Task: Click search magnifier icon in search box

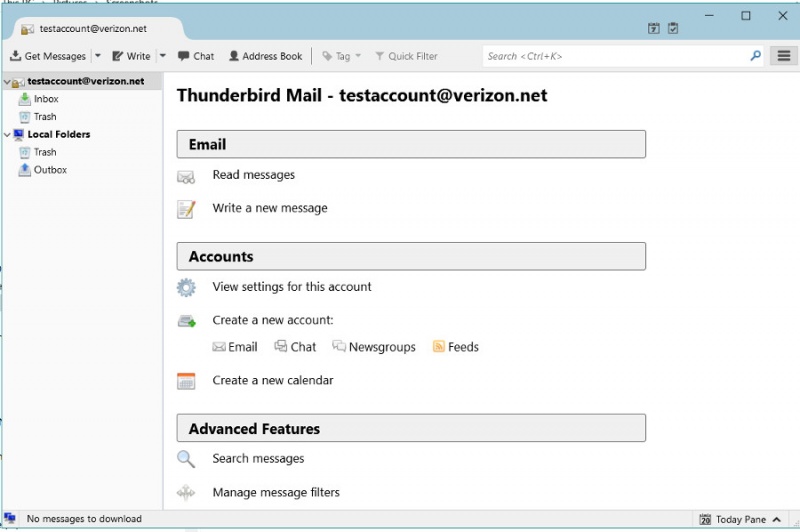Action: (x=755, y=56)
